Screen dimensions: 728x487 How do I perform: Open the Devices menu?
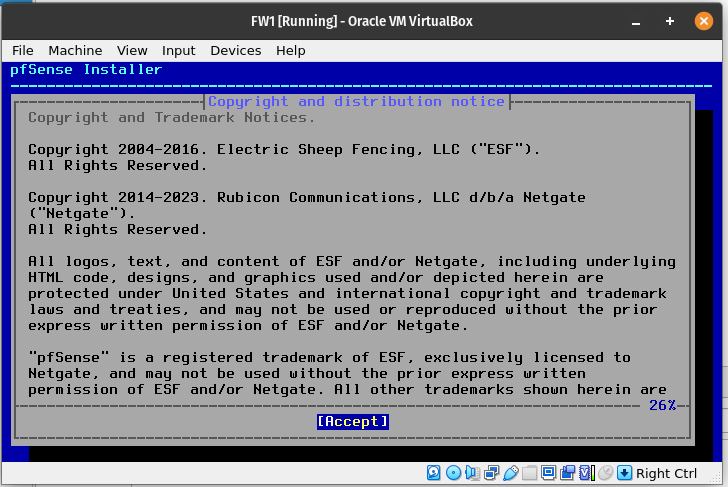236,50
